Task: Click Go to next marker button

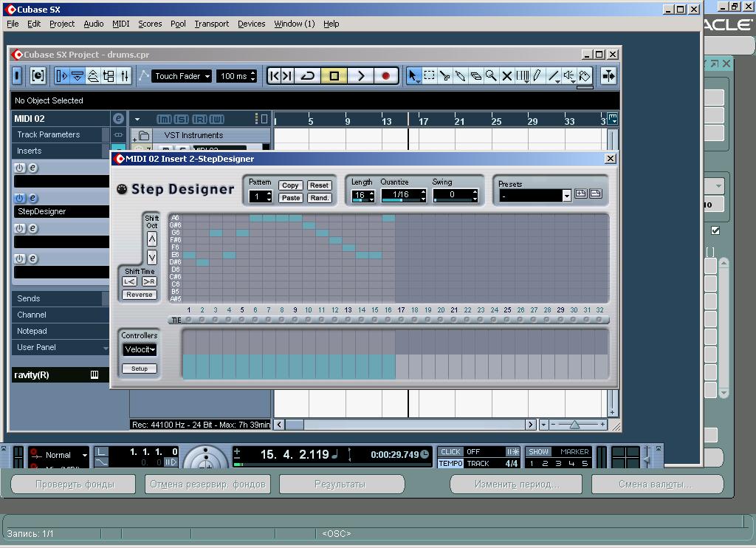Action: [287, 76]
